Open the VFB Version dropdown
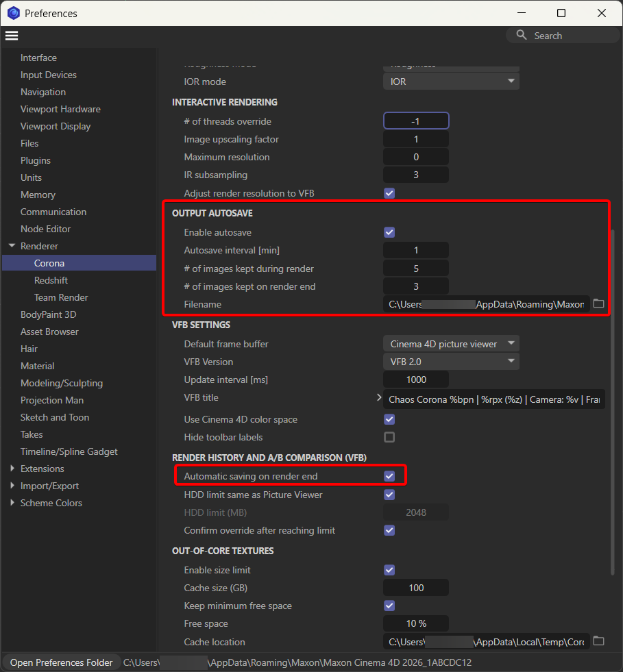Image resolution: width=623 pixels, height=672 pixels. (451, 362)
